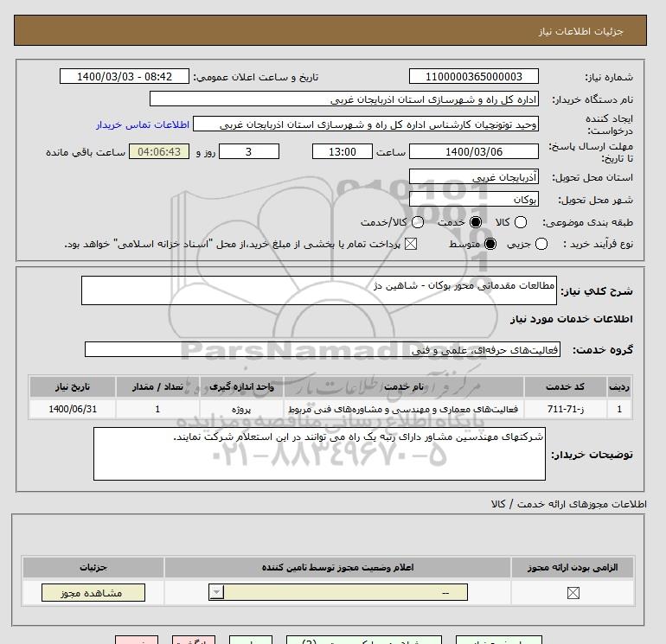Open the اعلام وضعیت مجوز dropdown arrow
666x644 pixels.
[216, 592]
